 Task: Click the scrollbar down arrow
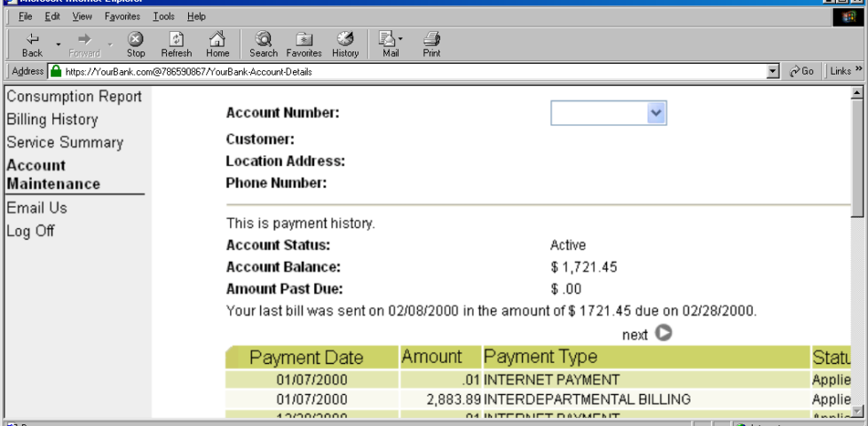pos(856,411)
